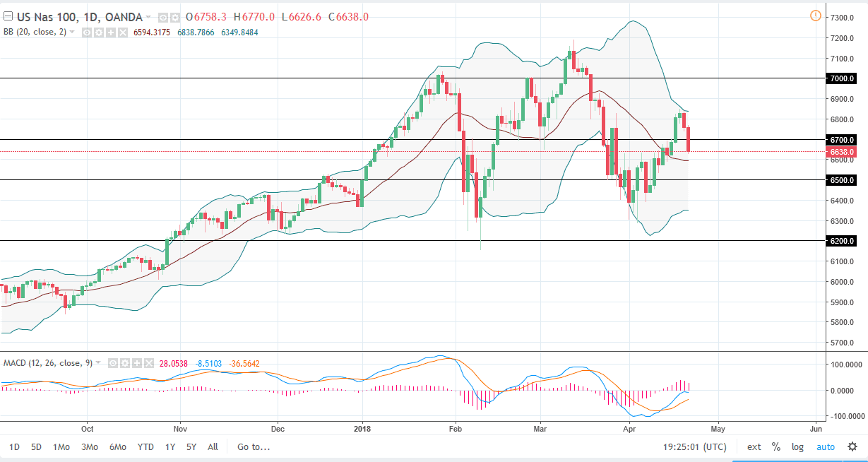Hide the US Nas 100 series with eye toggle

(163, 16)
